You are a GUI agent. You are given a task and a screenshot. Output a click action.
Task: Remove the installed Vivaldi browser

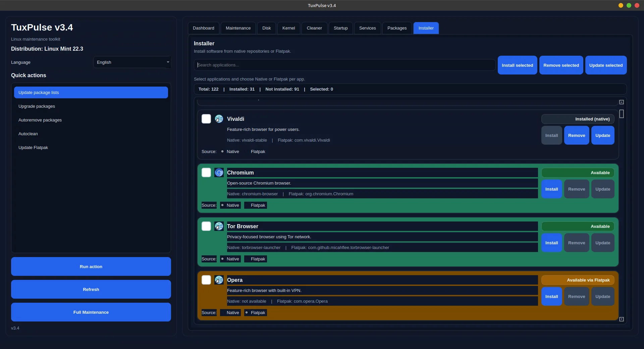[x=577, y=135]
